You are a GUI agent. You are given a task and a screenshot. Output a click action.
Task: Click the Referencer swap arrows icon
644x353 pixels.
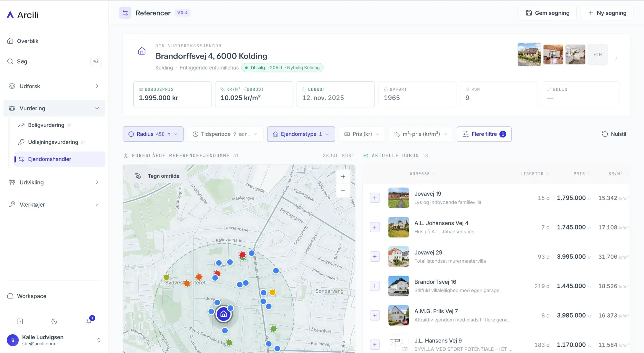point(125,13)
